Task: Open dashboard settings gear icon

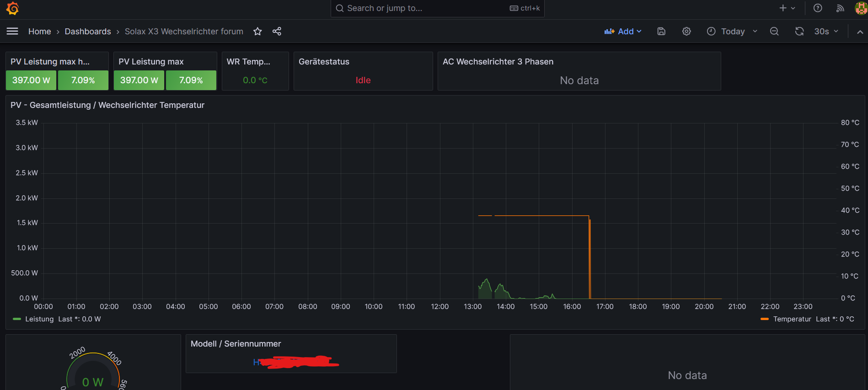Action: tap(686, 31)
